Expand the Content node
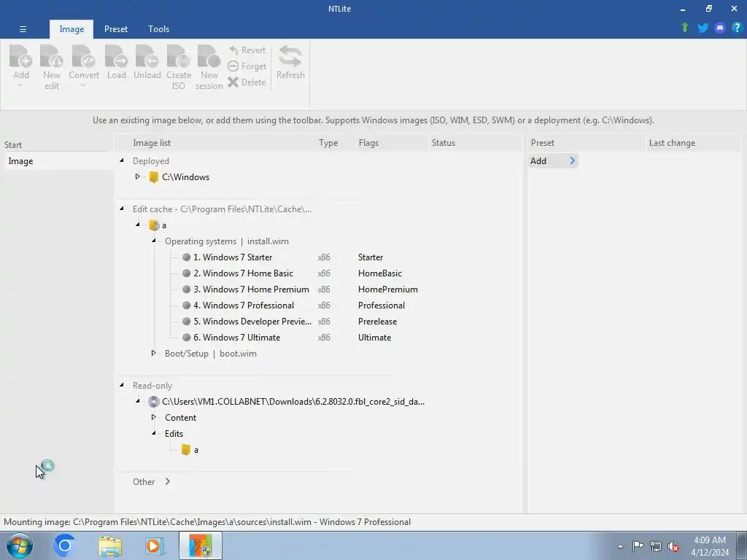The image size is (747, 560). (153, 417)
